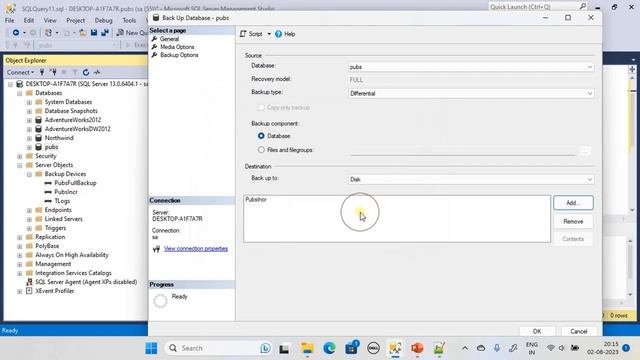Expand the System Databases node

coord(29,102)
